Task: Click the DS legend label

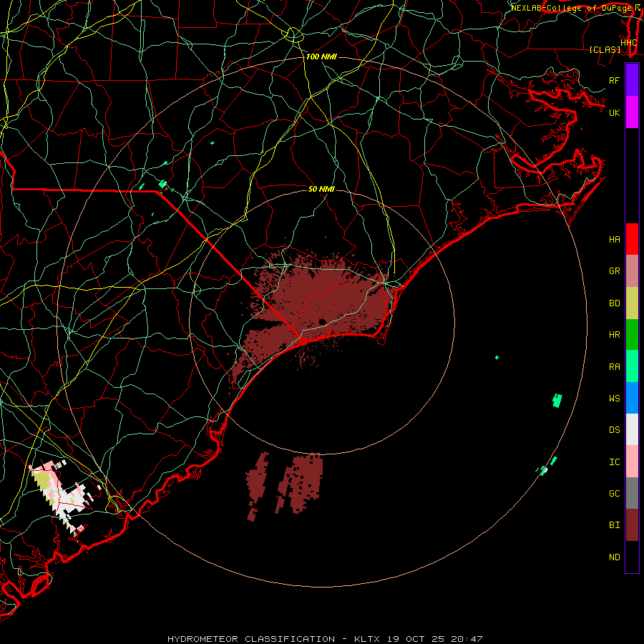Action: pos(614,430)
